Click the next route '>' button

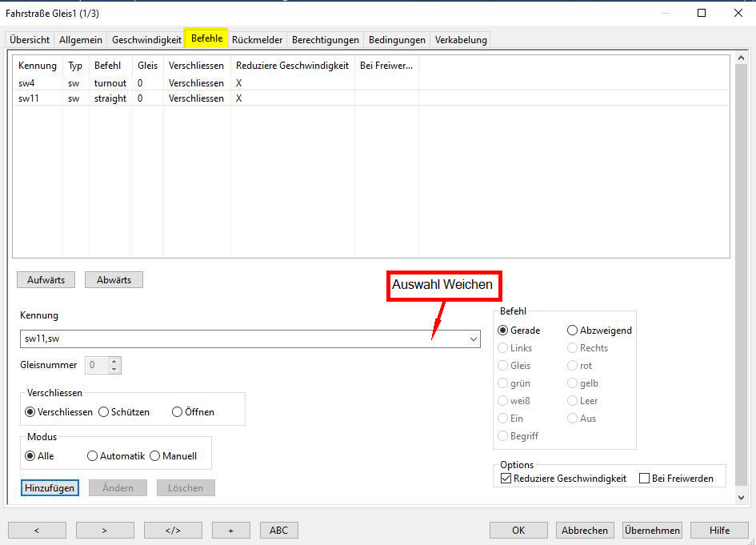click(105, 530)
